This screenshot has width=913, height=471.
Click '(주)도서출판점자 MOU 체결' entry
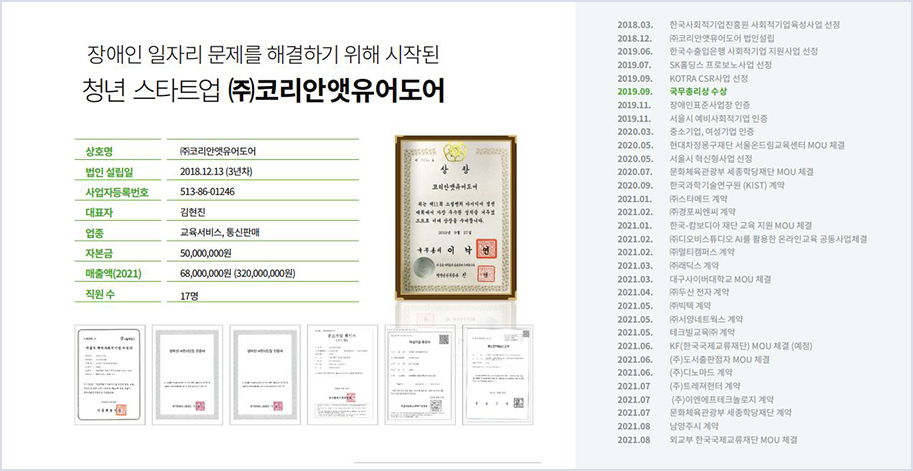click(720, 359)
